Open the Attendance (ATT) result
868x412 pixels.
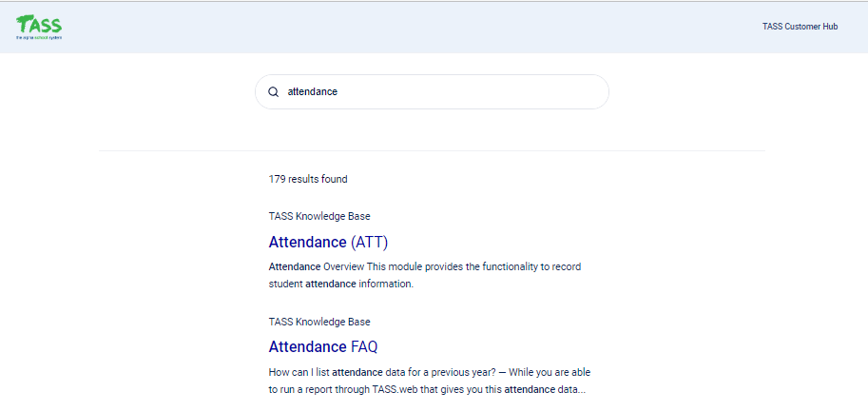tap(328, 242)
